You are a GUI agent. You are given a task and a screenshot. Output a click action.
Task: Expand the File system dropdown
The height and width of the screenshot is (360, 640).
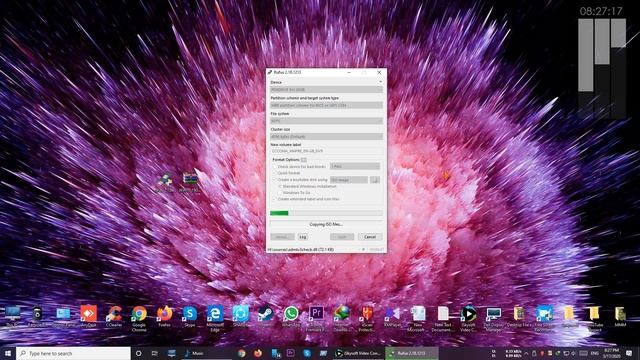click(326, 121)
